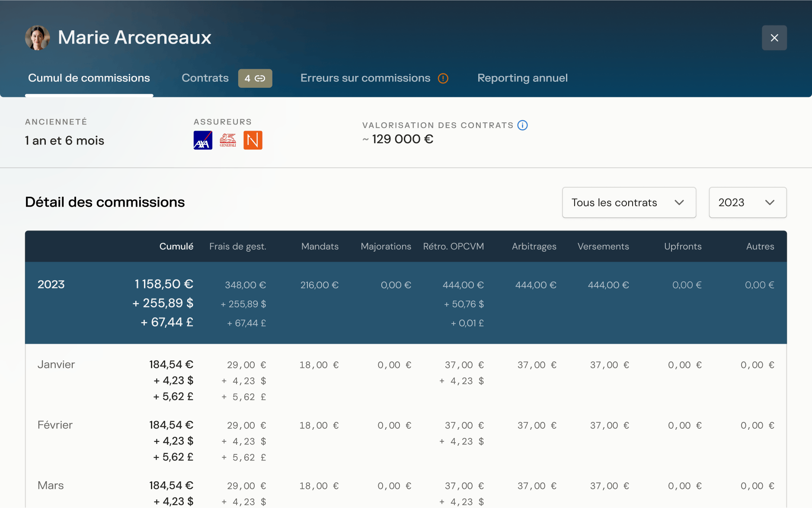The height and width of the screenshot is (508, 812).
Task: Click the Majorations column header
Action: [386, 246]
